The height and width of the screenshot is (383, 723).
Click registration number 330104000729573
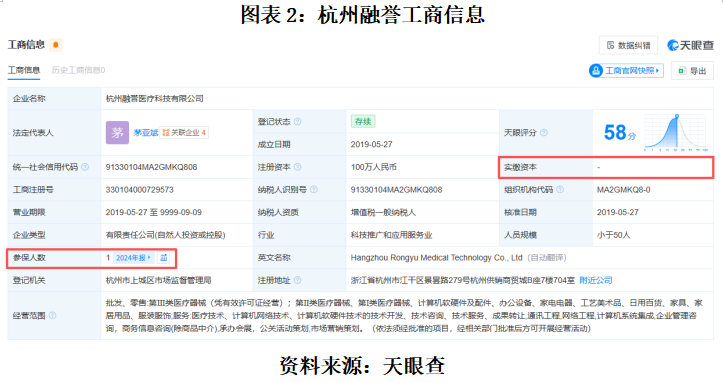coord(139,189)
